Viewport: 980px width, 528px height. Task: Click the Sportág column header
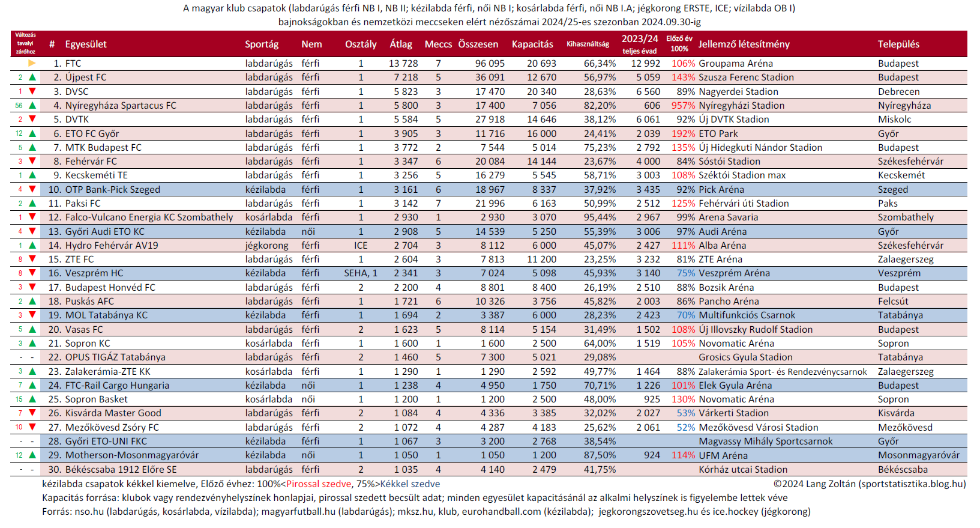(262, 44)
